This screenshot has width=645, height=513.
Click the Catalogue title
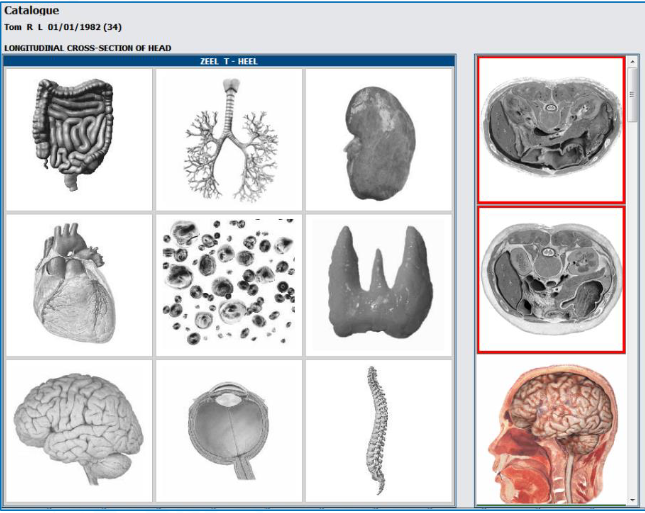coord(32,10)
